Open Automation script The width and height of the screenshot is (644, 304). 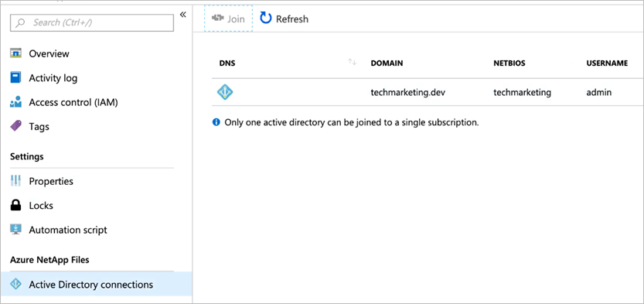coord(68,230)
